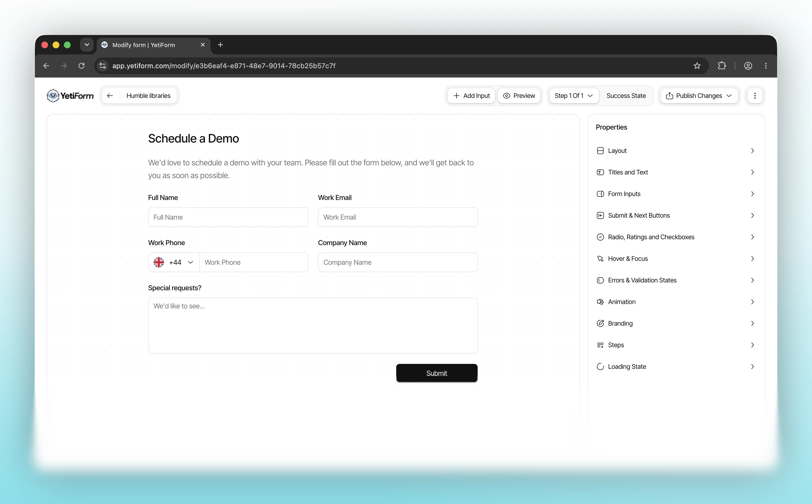
Task: Click the Layout properties icon
Action: 600,151
